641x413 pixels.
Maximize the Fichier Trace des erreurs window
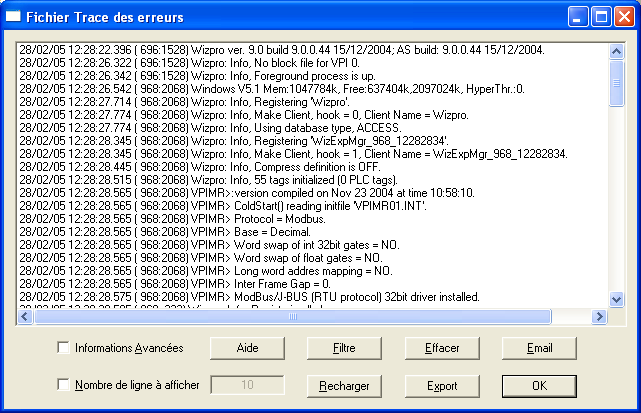tap(601, 17)
